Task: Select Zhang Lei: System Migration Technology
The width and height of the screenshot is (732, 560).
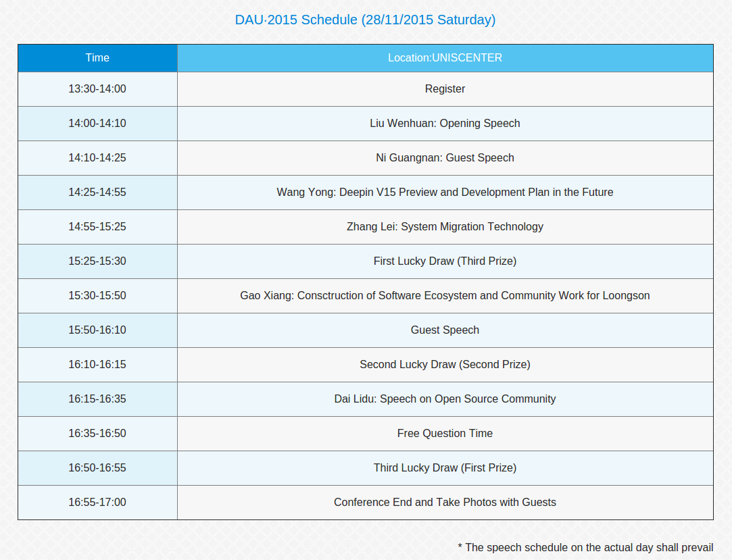Action: click(x=445, y=227)
